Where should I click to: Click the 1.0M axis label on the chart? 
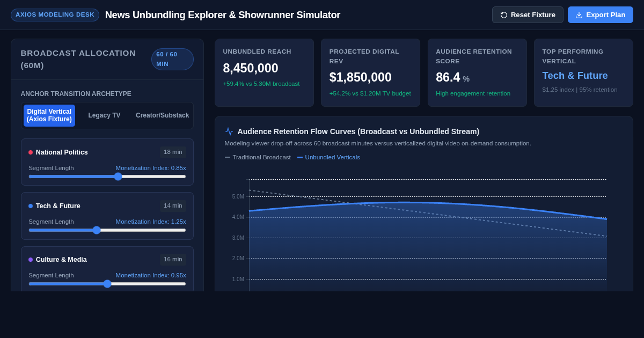(x=238, y=280)
